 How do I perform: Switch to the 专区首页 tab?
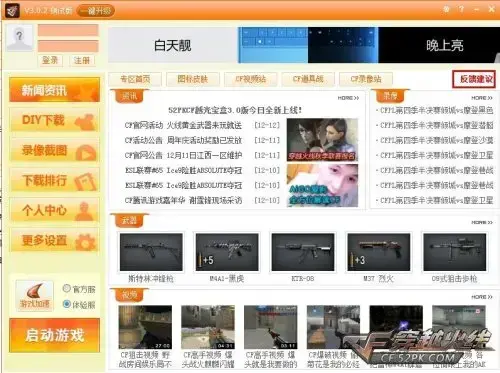(135, 79)
